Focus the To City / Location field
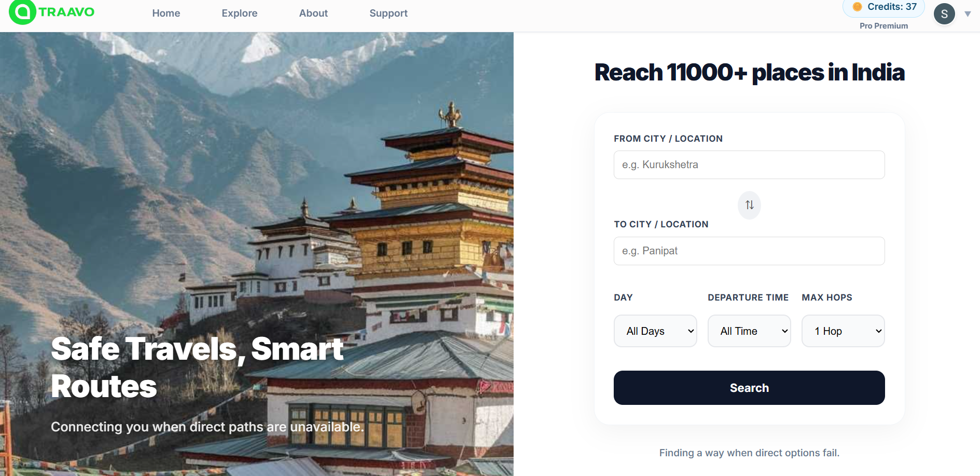The image size is (980, 476). 749,251
